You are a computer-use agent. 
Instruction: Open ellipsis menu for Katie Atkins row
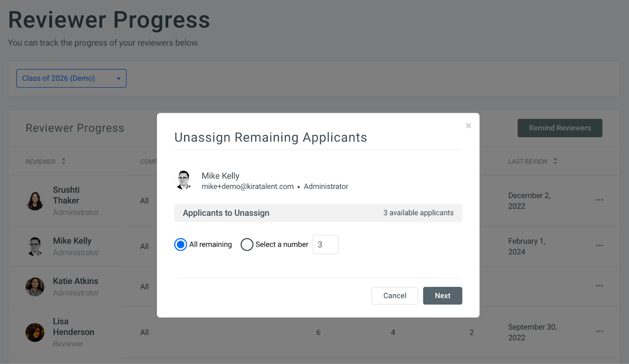click(599, 285)
